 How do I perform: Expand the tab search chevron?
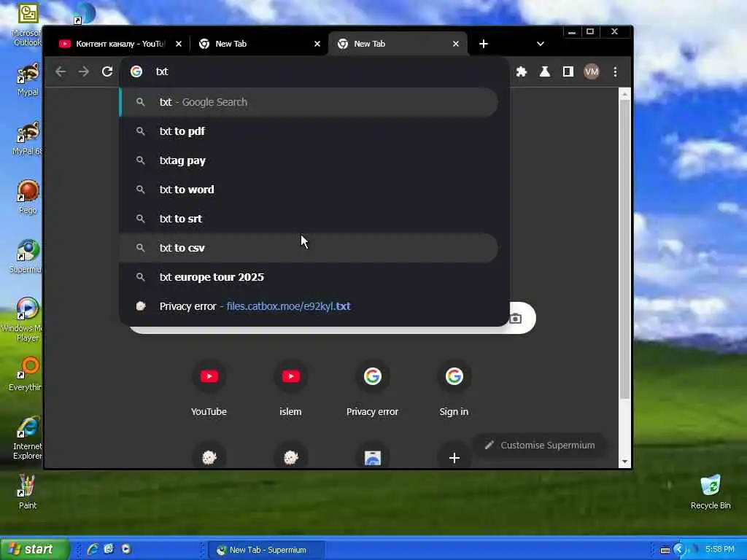(x=541, y=44)
